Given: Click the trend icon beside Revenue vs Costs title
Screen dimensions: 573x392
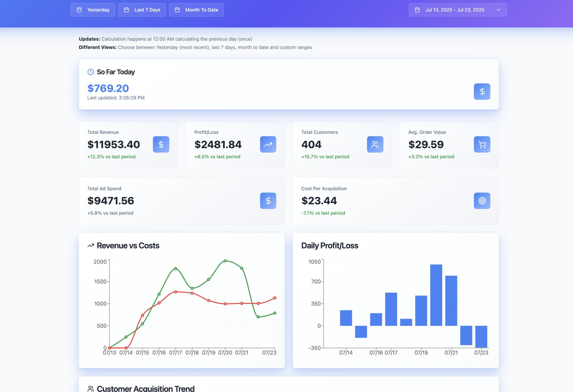Looking at the screenshot, I should (91, 246).
